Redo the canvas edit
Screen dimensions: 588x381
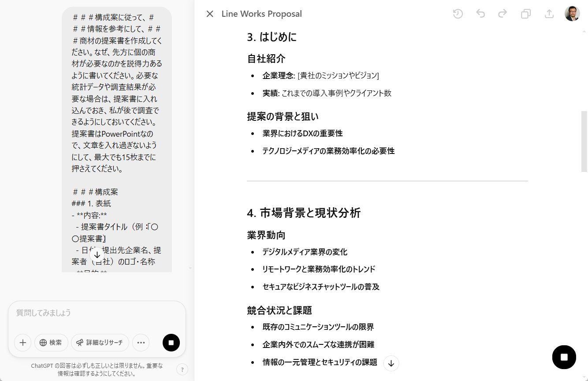point(502,14)
